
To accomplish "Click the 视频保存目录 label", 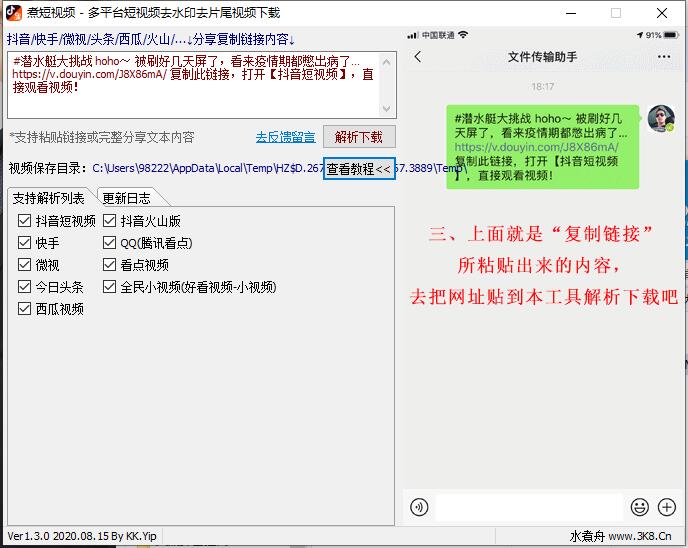I will coord(47,168).
